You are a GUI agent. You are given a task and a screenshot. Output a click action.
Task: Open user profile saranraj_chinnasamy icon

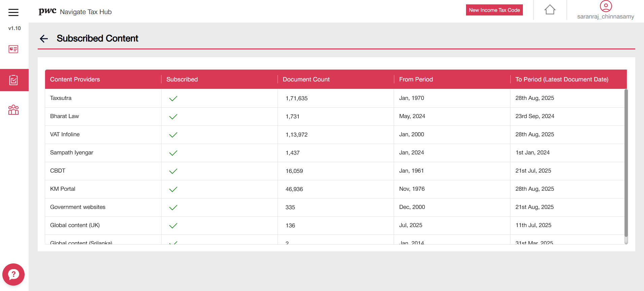(606, 6)
